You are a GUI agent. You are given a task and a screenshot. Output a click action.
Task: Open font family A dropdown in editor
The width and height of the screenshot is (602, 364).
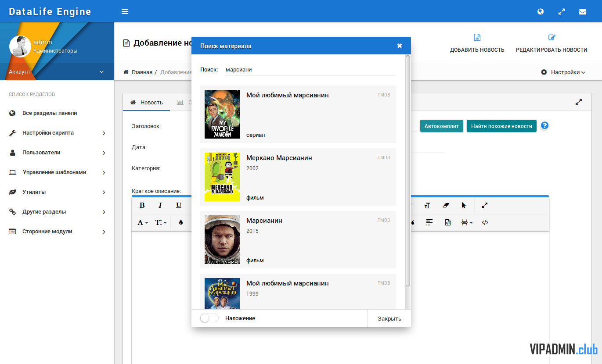pos(143,222)
